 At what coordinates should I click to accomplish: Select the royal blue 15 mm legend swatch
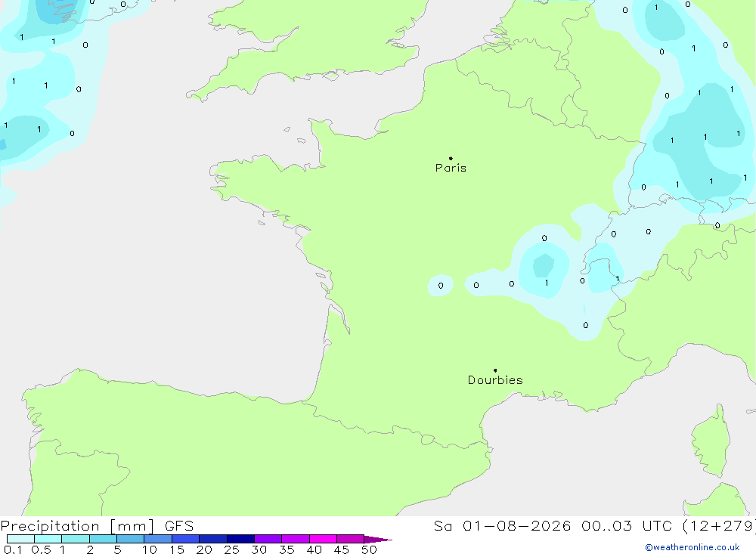[186, 539]
